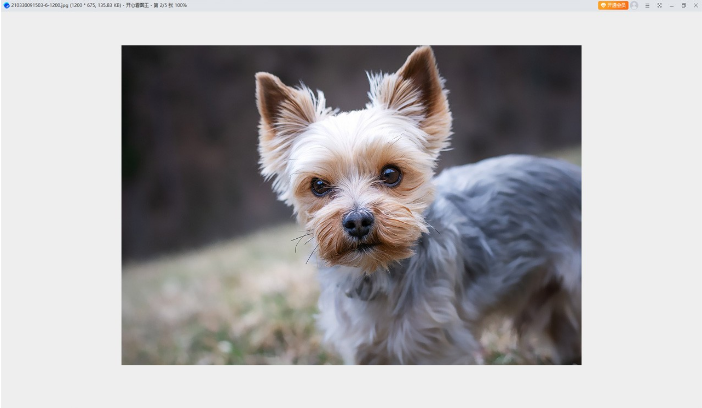Close the image viewer window
702x408 pixels.
tap(696, 5)
